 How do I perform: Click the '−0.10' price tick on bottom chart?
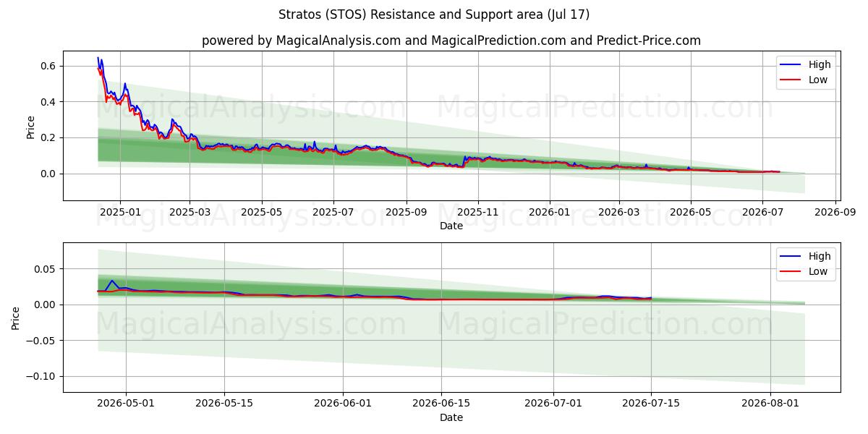tap(41, 376)
